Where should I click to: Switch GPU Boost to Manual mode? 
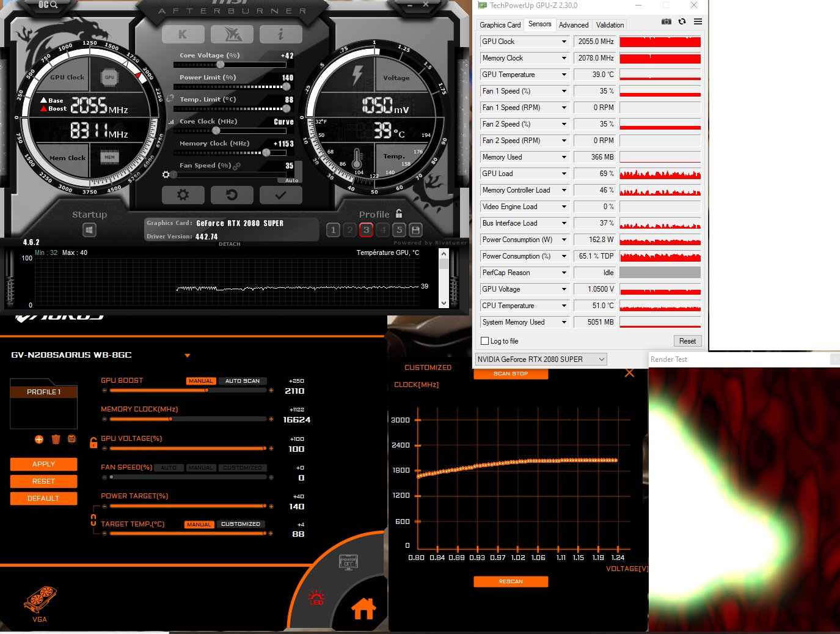tap(201, 381)
